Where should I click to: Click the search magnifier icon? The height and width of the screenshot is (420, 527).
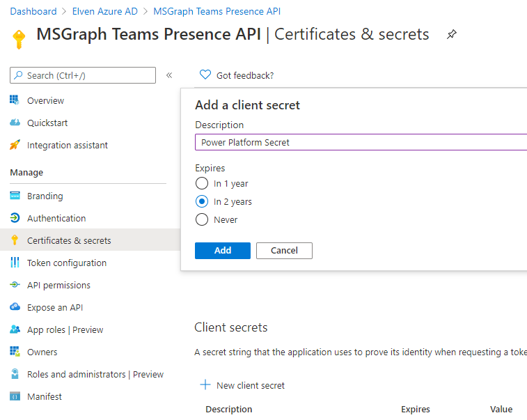[19, 75]
